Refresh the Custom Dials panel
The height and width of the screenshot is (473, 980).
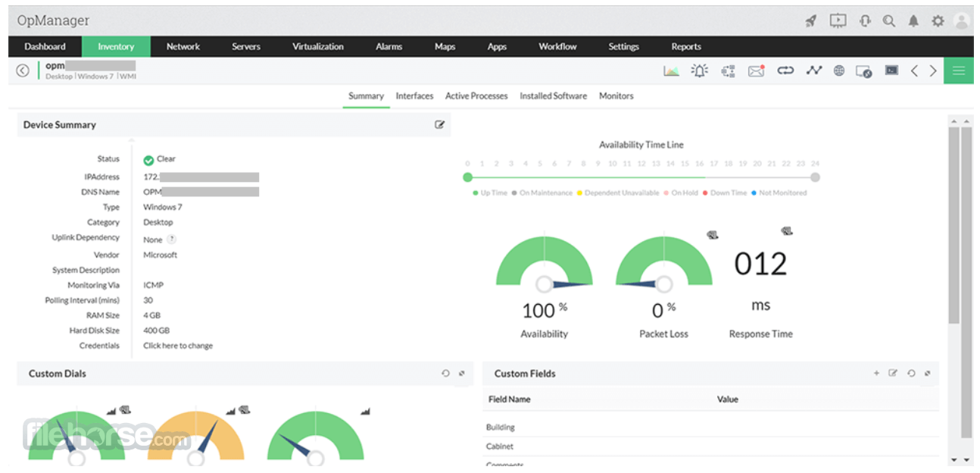[x=445, y=373]
